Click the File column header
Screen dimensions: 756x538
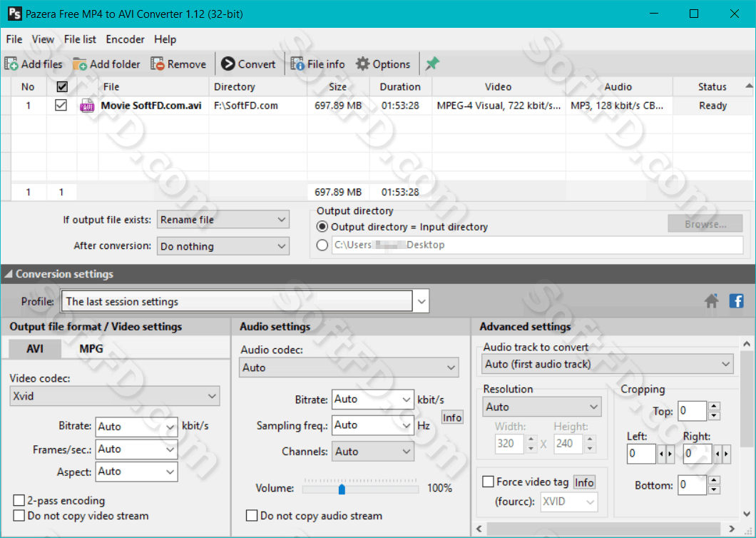pos(111,87)
